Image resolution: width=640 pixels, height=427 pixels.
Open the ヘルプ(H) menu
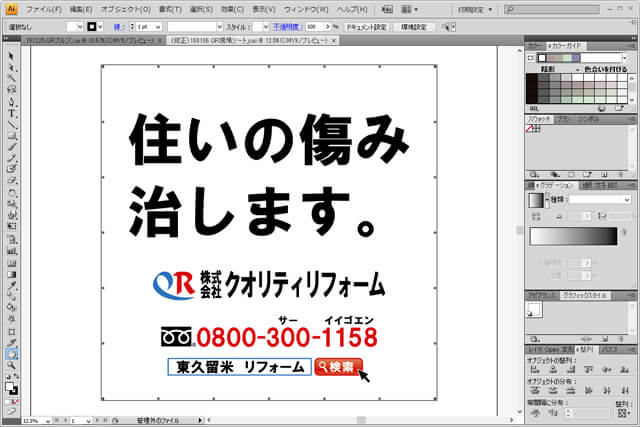352,9
